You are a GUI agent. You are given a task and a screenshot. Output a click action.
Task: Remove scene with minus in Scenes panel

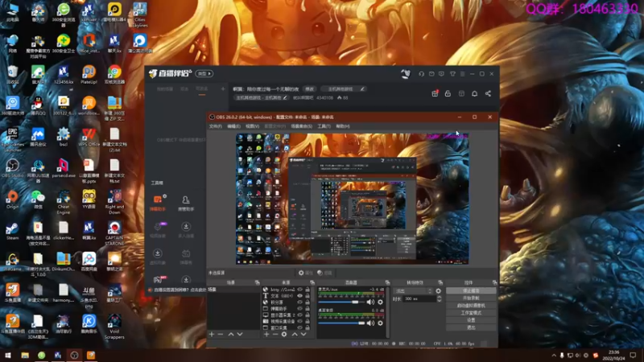click(221, 335)
